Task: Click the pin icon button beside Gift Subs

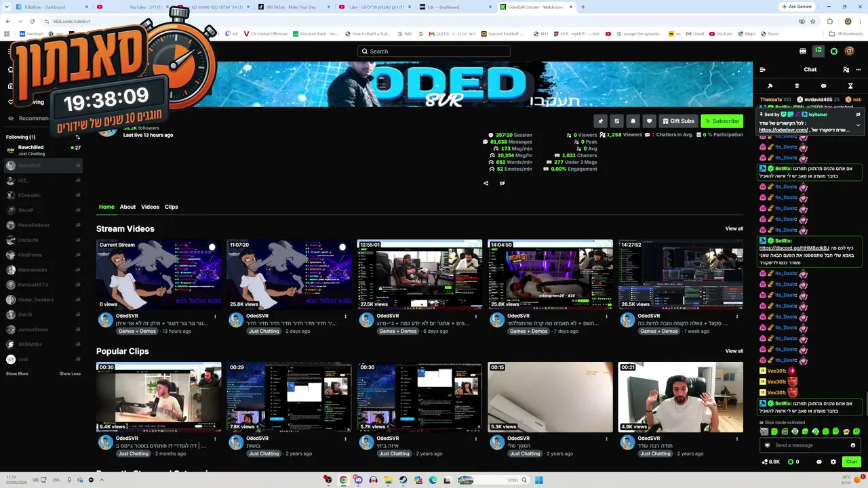Action: [x=600, y=121]
